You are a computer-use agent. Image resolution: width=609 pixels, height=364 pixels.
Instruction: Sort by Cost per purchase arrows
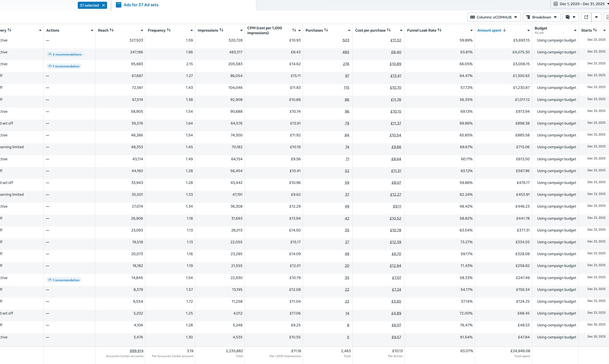click(x=388, y=30)
